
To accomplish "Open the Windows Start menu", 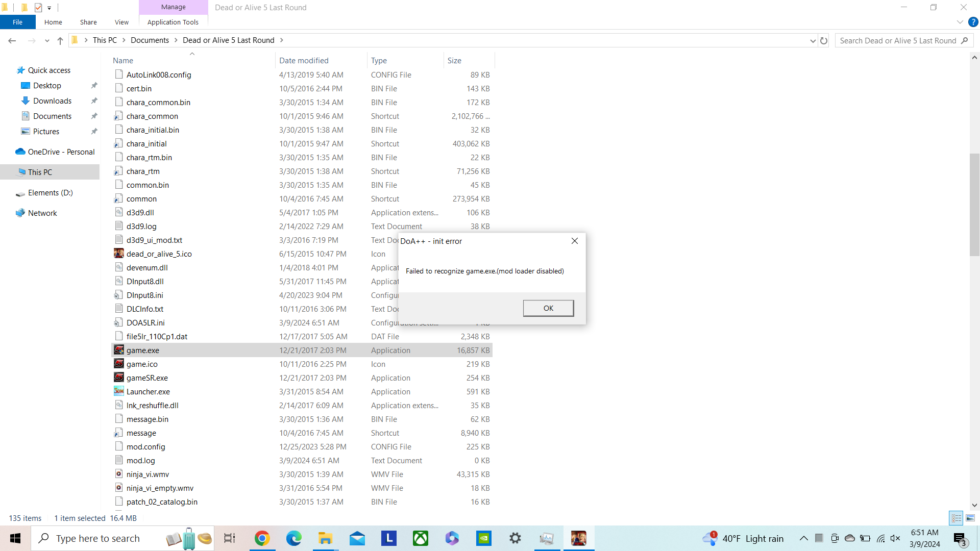I will pyautogui.click(x=15, y=538).
